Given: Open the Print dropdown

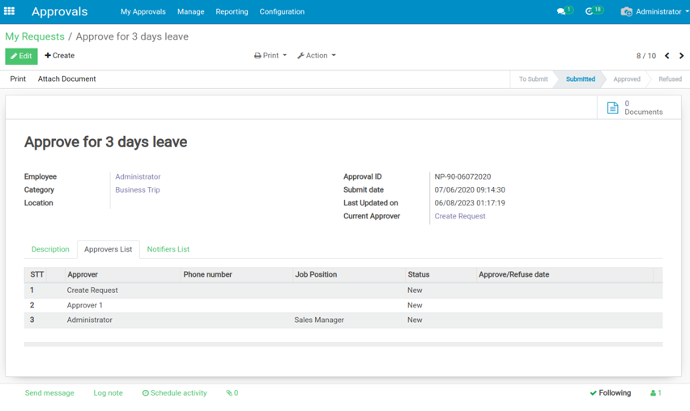Looking at the screenshot, I should [270, 55].
